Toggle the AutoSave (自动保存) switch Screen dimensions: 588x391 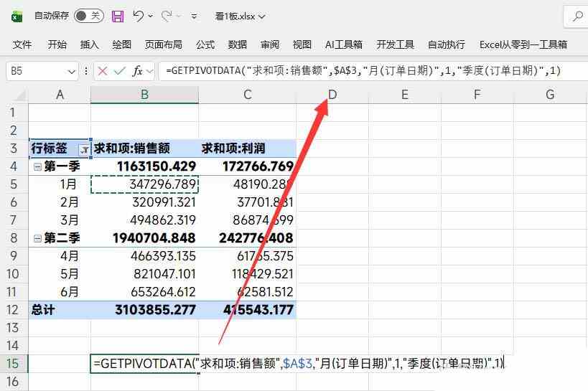click(89, 16)
